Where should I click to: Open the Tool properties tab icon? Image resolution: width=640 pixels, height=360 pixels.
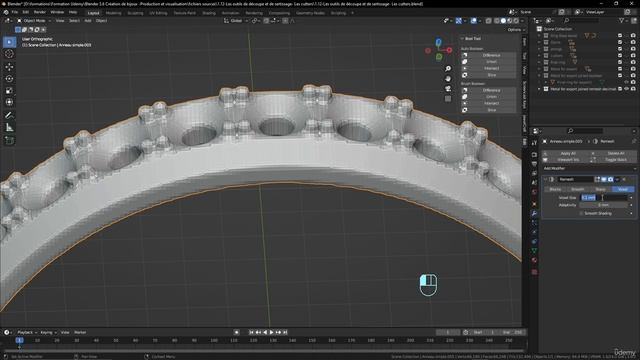534,143
